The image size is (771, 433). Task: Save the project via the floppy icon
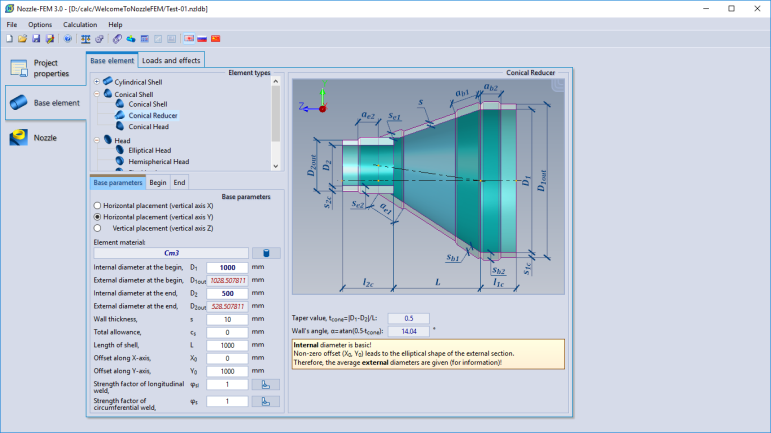(x=36, y=39)
